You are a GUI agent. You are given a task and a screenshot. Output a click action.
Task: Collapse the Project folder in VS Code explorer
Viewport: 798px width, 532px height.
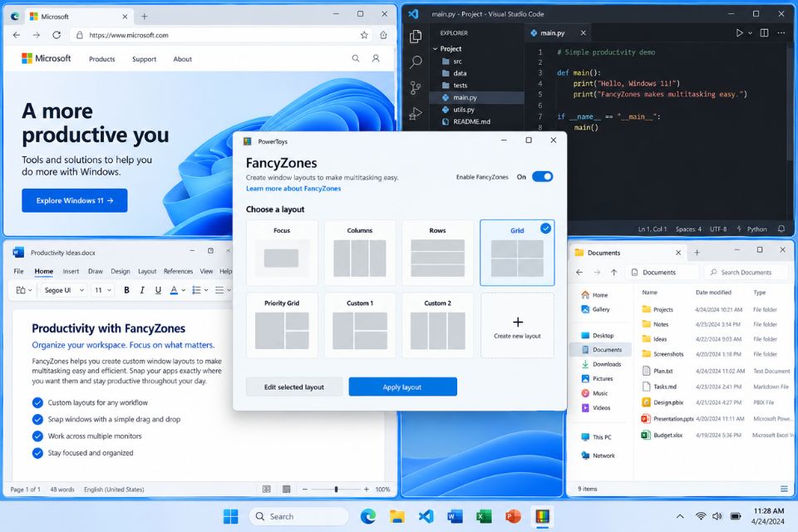click(x=435, y=49)
